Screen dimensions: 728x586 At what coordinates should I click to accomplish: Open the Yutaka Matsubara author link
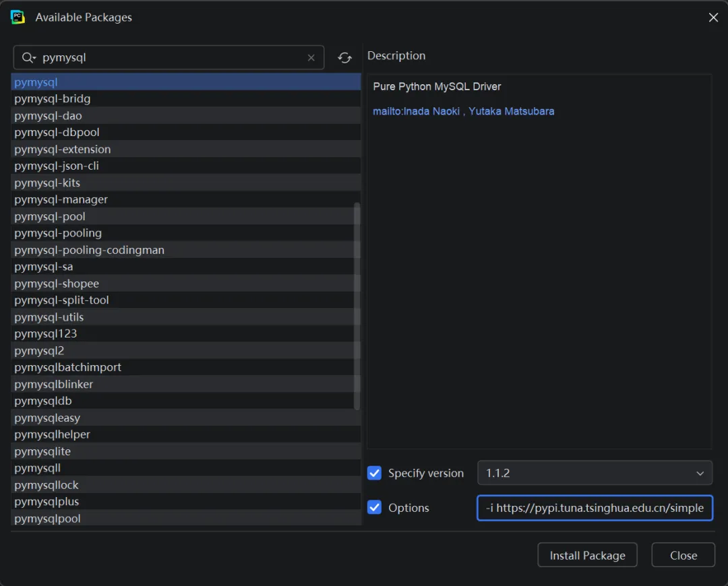(x=511, y=111)
